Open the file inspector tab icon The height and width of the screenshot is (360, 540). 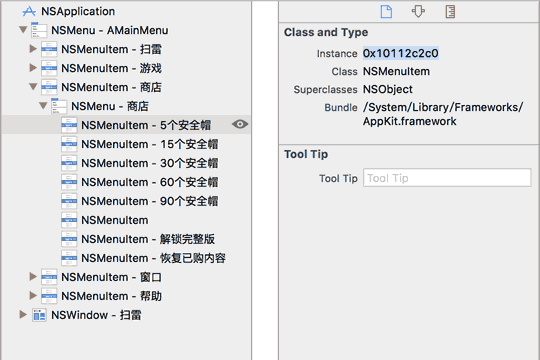[x=386, y=11]
